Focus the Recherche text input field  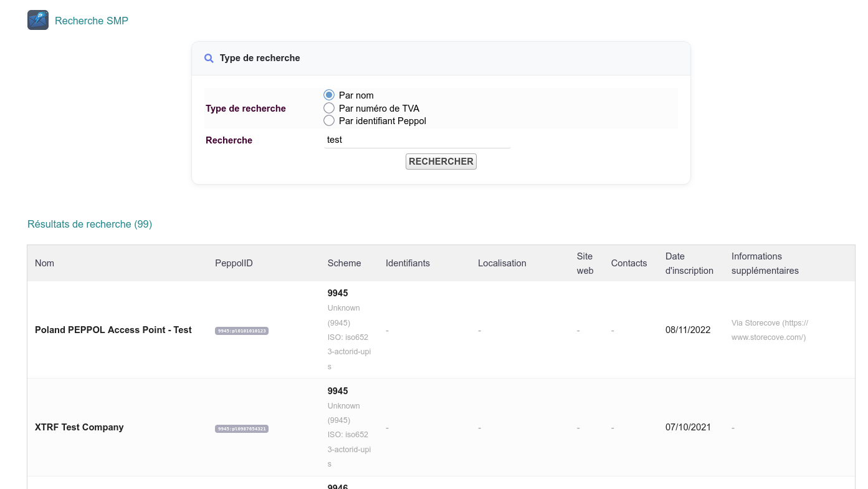pyautogui.click(x=416, y=140)
